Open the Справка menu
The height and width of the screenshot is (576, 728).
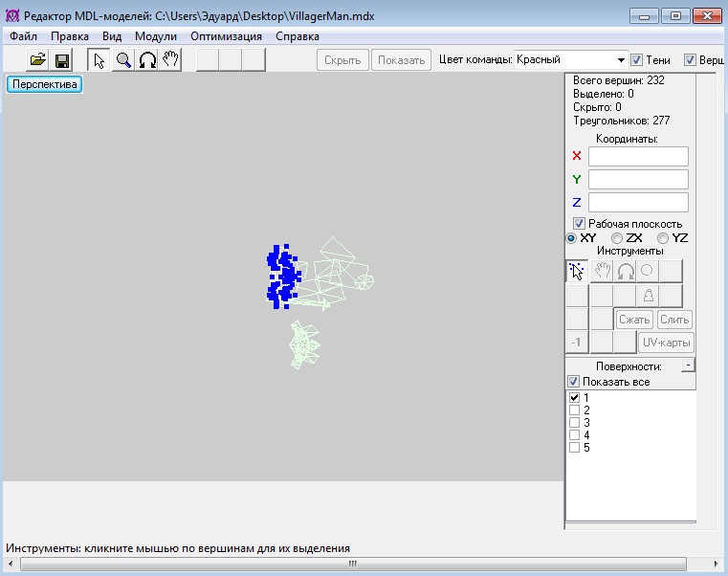click(x=298, y=36)
